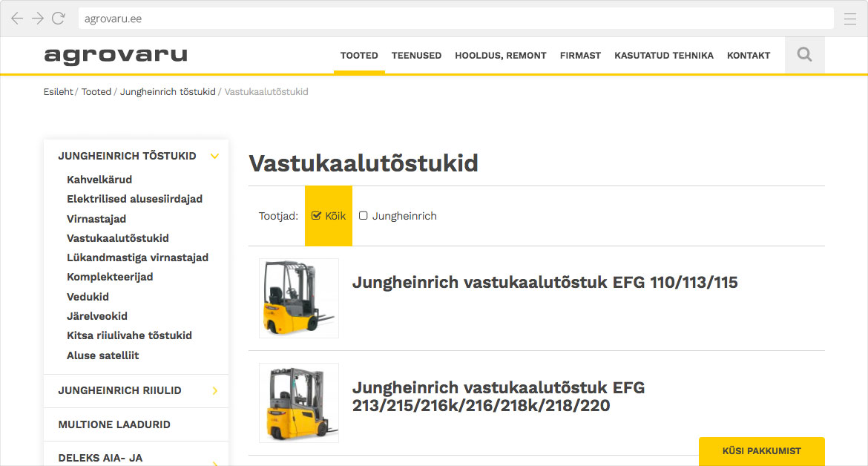The height and width of the screenshot is (466, 868).
Task: Open the Tooted menu item
Action: [359, 56]
